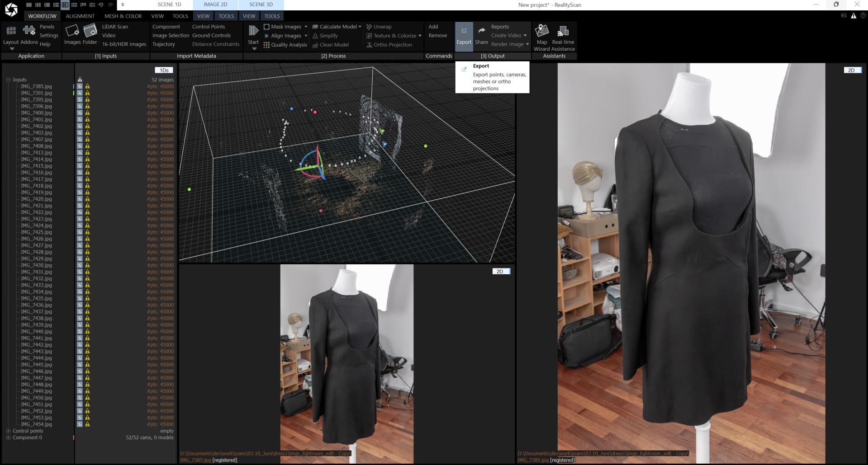The height and width of the screenshot is (465, 868).
Task: Click the Export button
Action: coord(464,36)
